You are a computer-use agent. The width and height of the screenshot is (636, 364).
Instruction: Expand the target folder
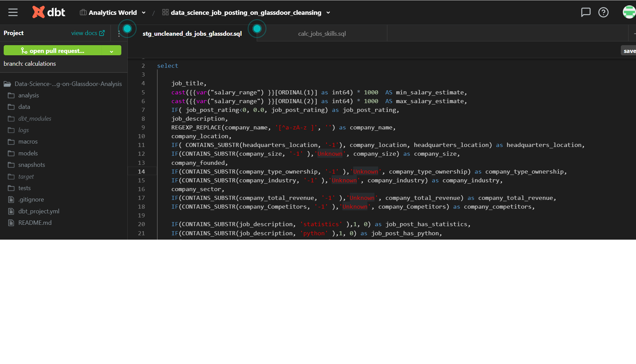(x=11, y=177)
